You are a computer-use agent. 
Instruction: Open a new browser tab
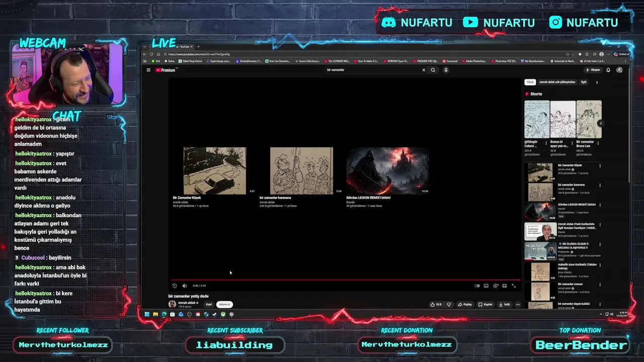click(198, 47)
